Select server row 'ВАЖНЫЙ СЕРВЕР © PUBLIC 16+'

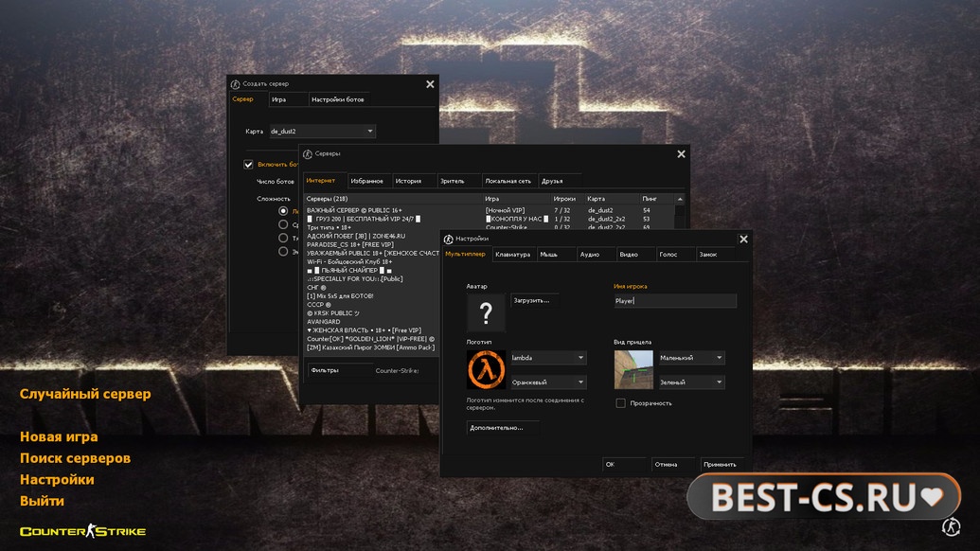pos(490,210)
